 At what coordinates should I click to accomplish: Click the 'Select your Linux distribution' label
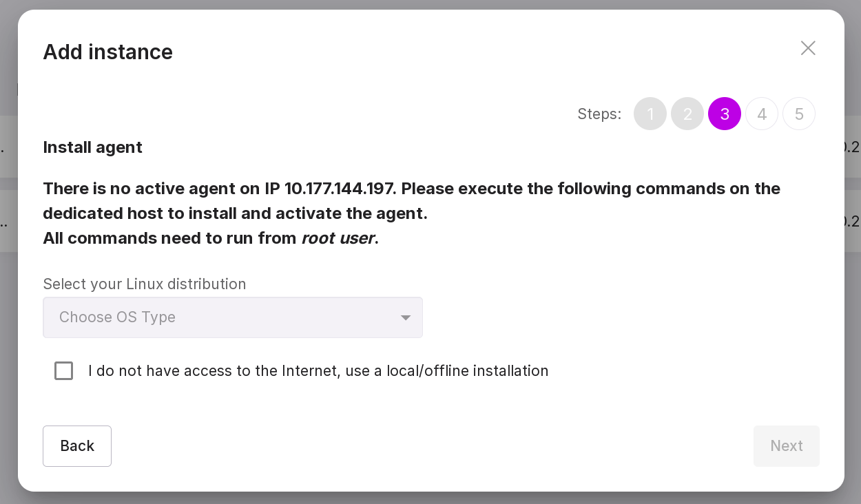[x=144, y=284]
